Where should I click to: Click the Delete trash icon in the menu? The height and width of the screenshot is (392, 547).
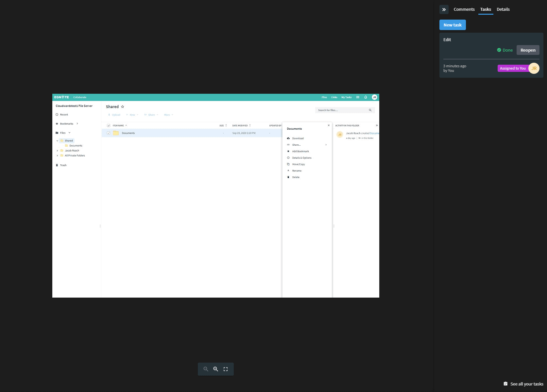point(288,177)
